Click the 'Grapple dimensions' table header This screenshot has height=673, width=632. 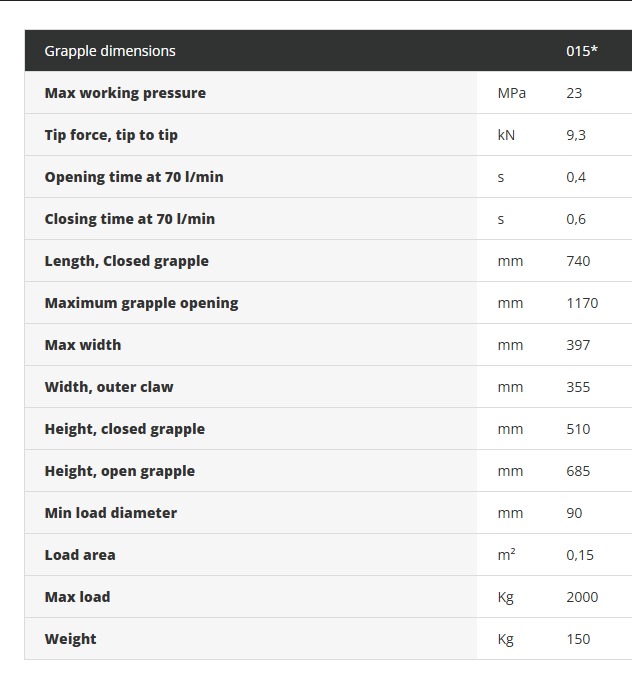(x=110, y=51)
